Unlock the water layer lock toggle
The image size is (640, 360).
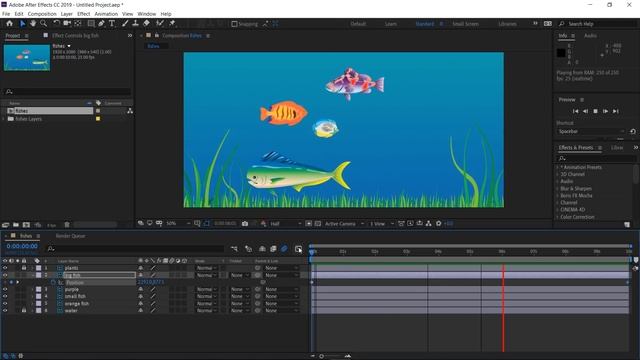pyautogui.click(x=24, y=311)
